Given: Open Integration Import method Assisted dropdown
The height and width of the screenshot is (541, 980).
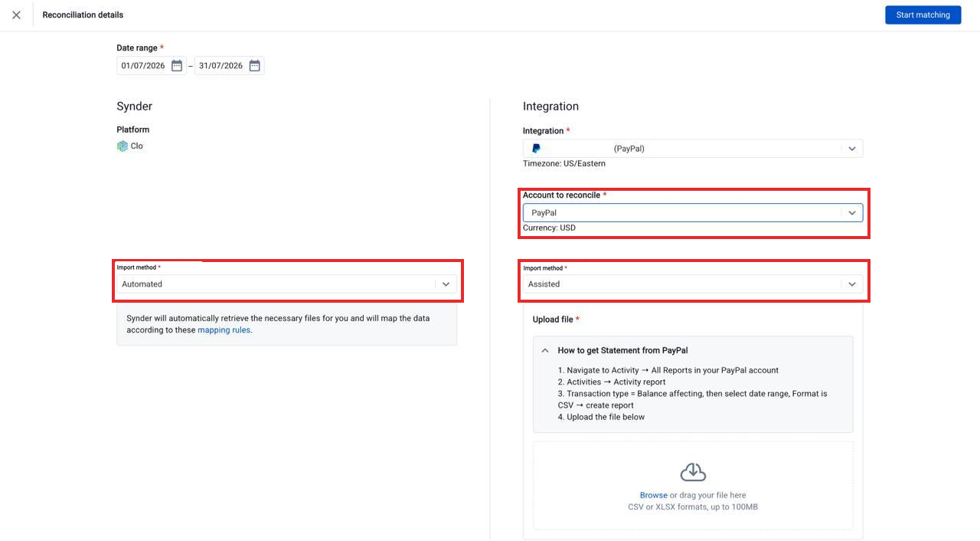Looking at the screenshot, I should click(693, 284).
